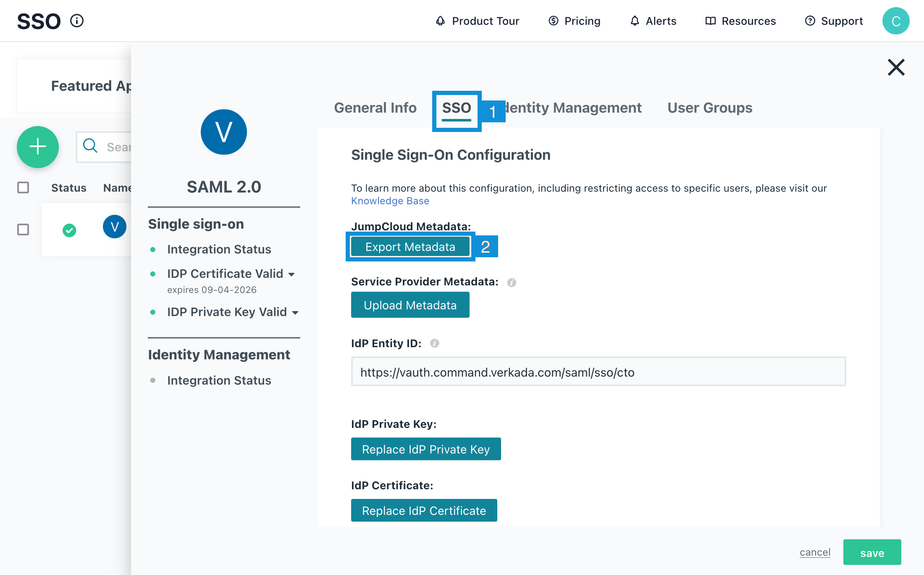This screenshot has width=924, height=575.
Task: Click the green plus add application button
Action: point(38,147)
